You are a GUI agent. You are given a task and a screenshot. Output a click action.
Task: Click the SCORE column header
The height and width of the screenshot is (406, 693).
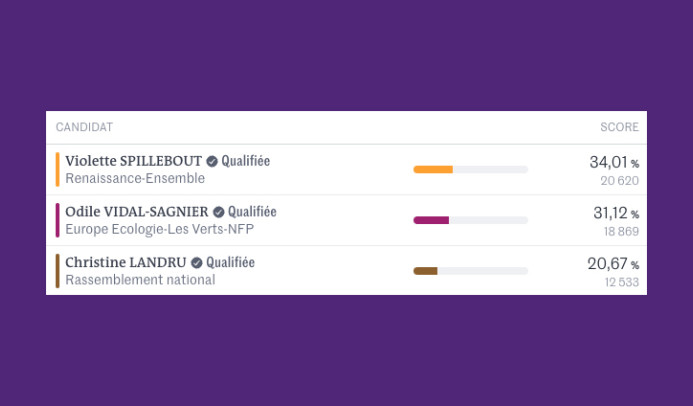pos(619,127)
